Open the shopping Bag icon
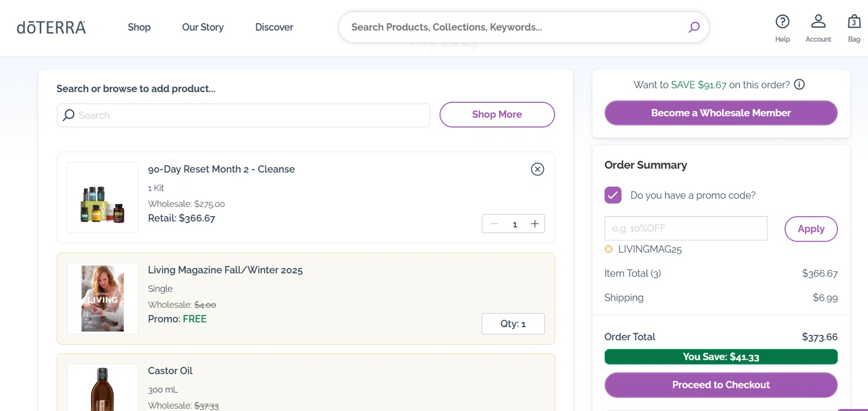This screenshot has width=868, height=411. tap(854, 22)
